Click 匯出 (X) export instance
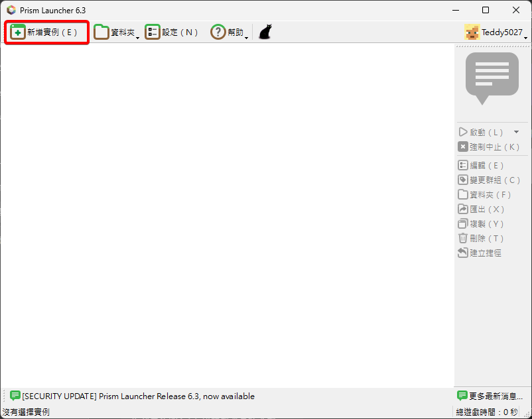Screen dimensions: 532x419 point(481,209)
